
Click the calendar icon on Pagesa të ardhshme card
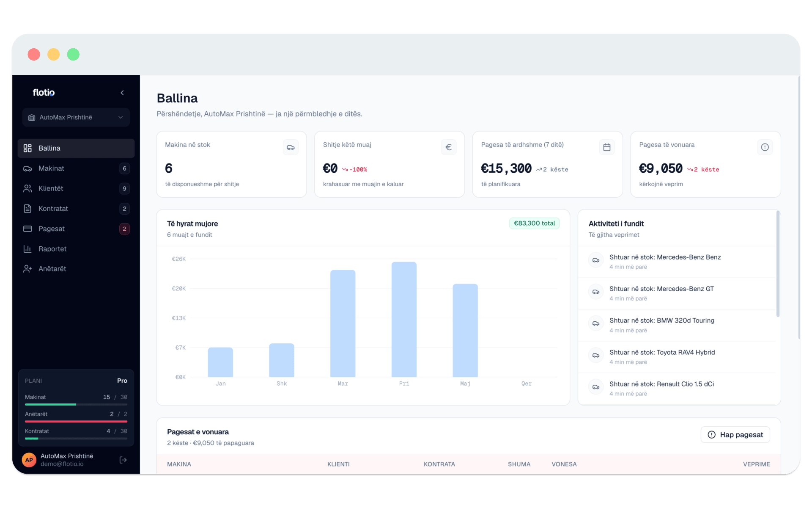[x=607, y=147]
